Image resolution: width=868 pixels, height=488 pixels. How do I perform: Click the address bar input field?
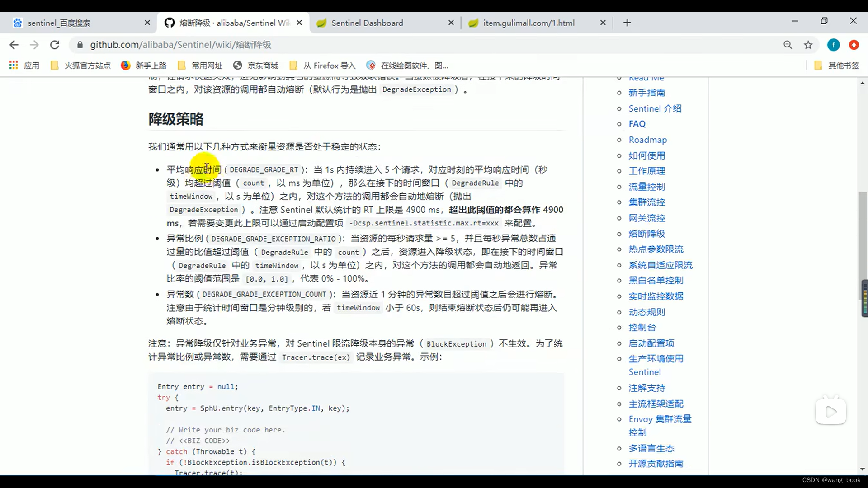[x=271, y=45]
